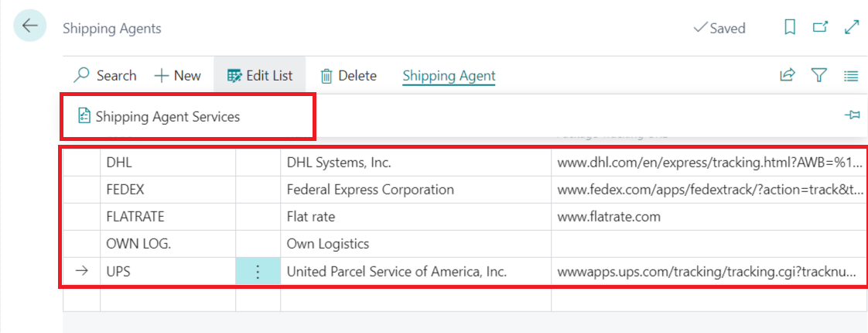Open page in new window icon
The image size is (868, 333).
pyautogui.click(x=821, y=28)
